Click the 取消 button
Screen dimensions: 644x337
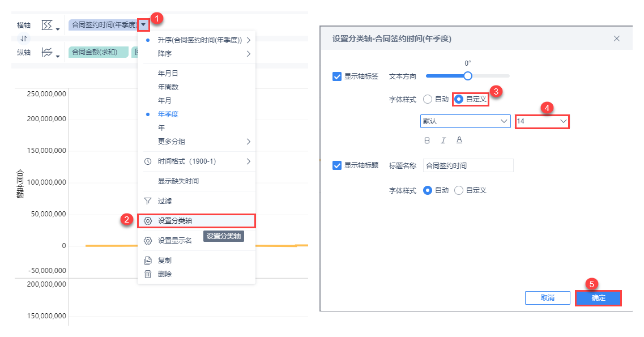coord(547,298)
